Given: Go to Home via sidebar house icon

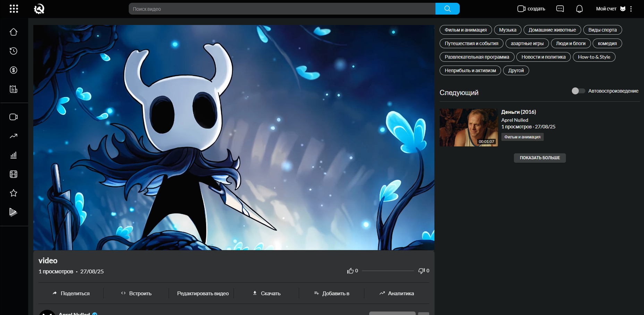Looking at the screenshot, I should click(x=14, y=32).
